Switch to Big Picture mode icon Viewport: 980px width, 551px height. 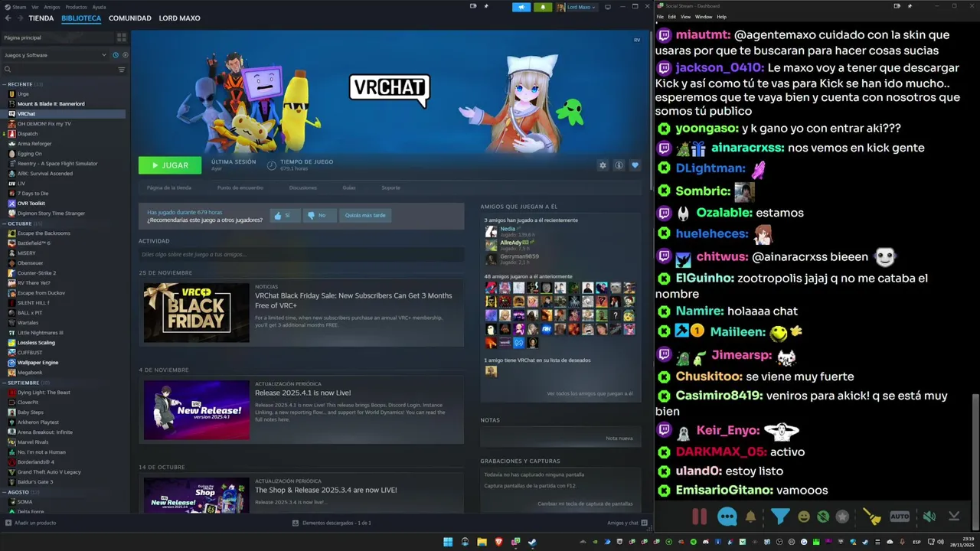(608, 7)
